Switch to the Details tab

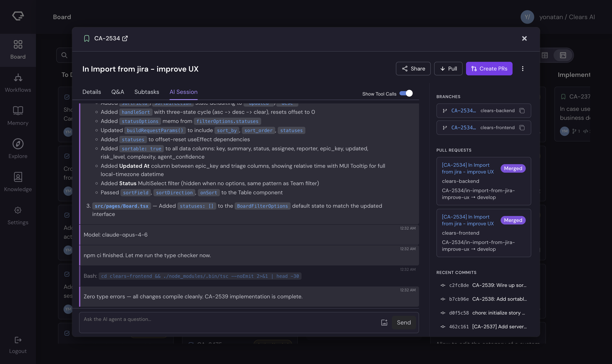click(92, 92)
